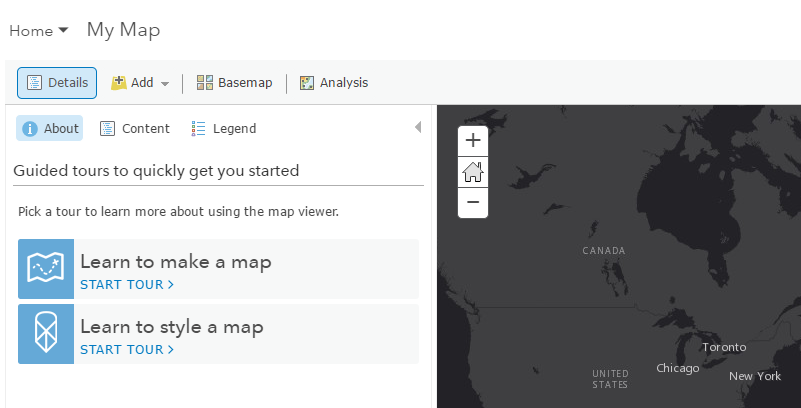Click the Chicago label on the map

click(x=677, y=368)
